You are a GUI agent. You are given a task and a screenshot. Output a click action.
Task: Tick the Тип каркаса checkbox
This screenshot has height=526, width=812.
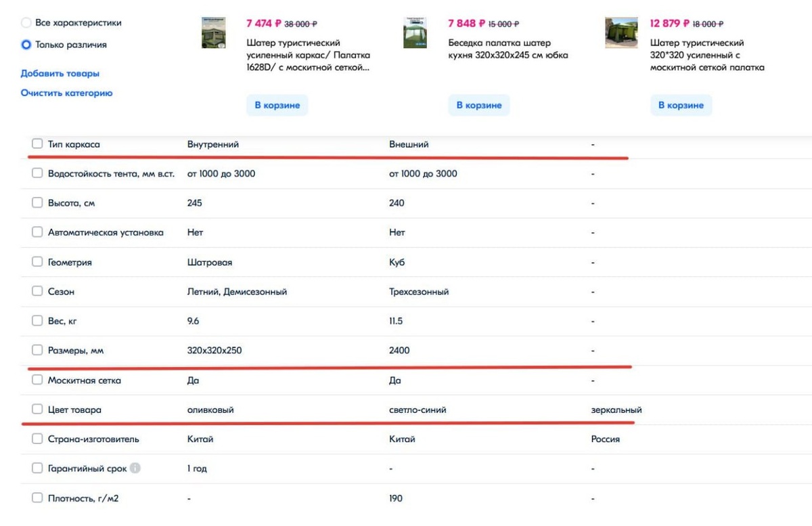(37, 144)
